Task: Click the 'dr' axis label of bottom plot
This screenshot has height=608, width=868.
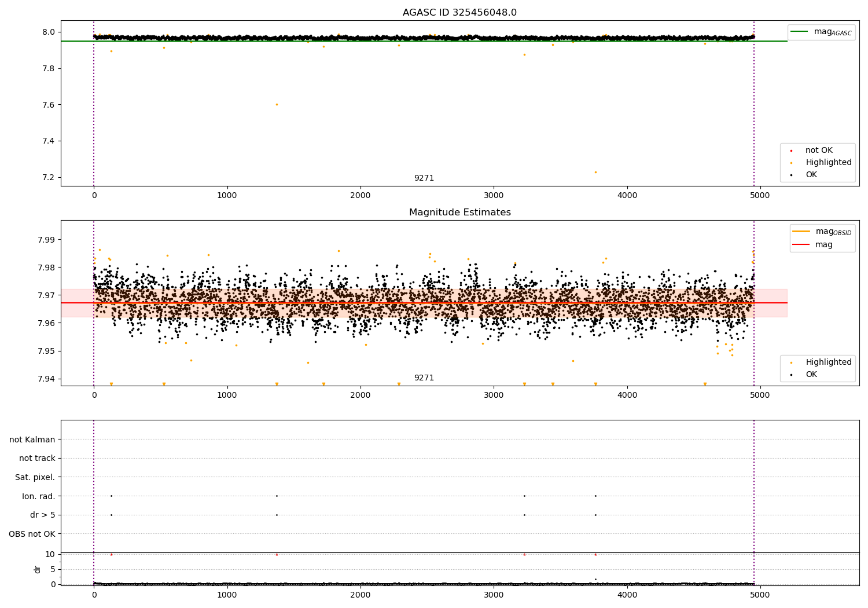Action: pos(38,569)
